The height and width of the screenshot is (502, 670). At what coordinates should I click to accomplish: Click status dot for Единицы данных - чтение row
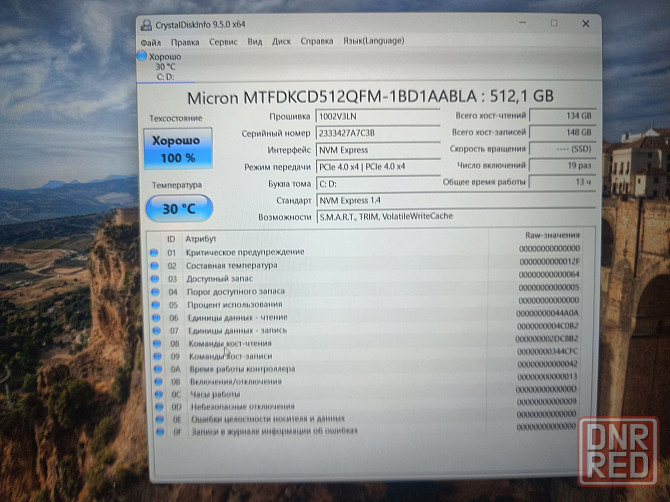click(x=156, y=318)
